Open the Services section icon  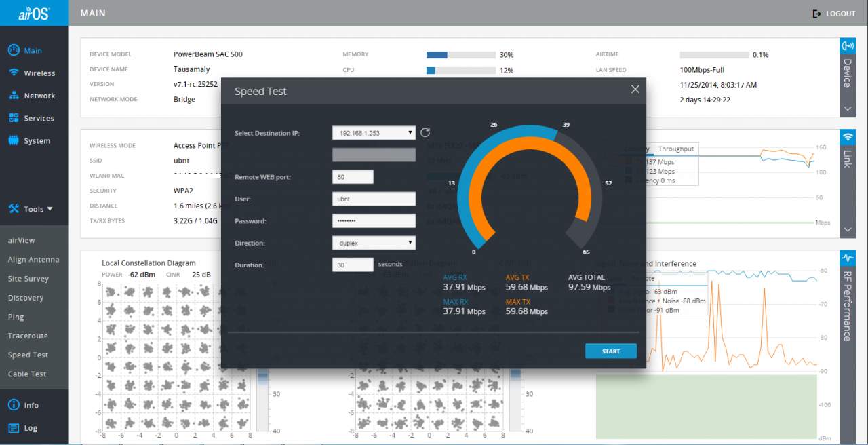(x=13, y=118)
